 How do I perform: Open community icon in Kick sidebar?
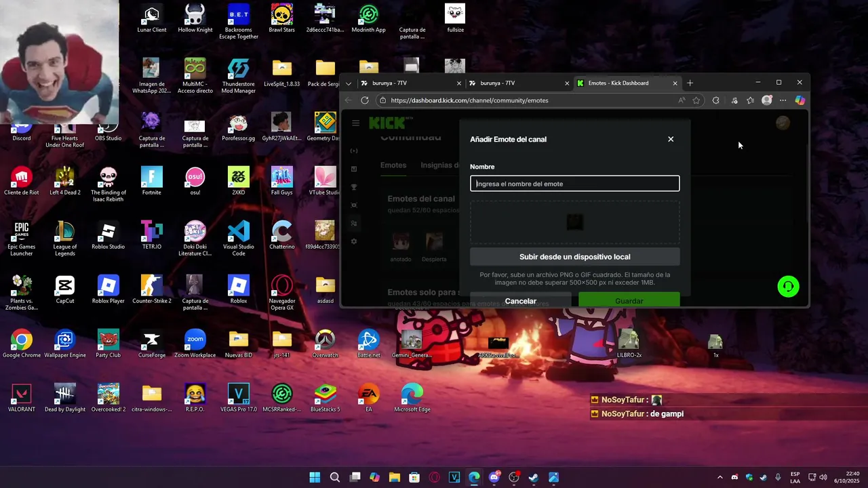[354, 223]
